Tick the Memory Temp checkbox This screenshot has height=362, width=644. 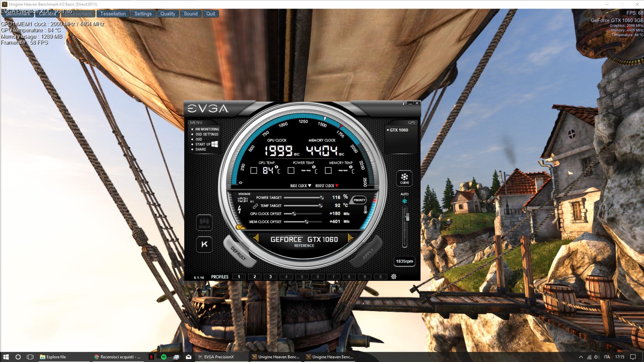[328, 170]
